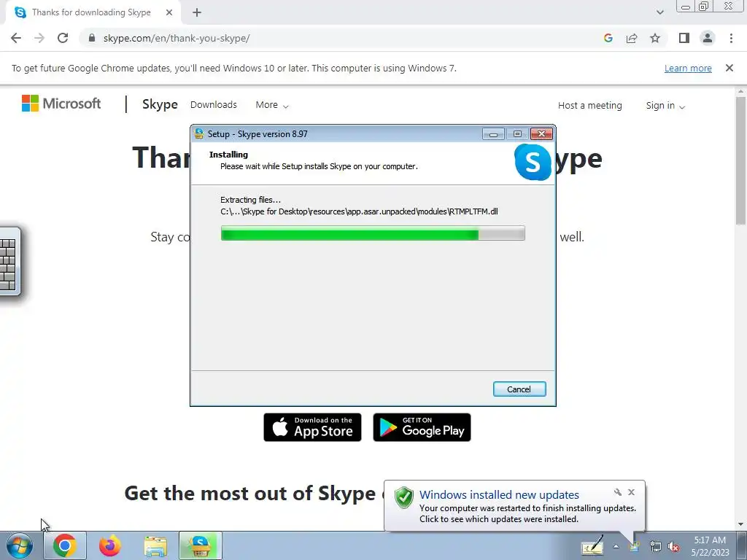Click the installer progress bar
The height and width of the screenshot is (560, 747).
pyautogui.click(x=373, y=233)
